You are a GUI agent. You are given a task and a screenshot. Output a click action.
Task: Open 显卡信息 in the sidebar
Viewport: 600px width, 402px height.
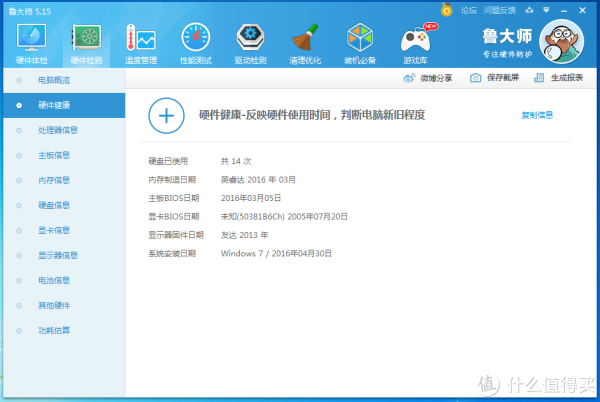(64, 230)
